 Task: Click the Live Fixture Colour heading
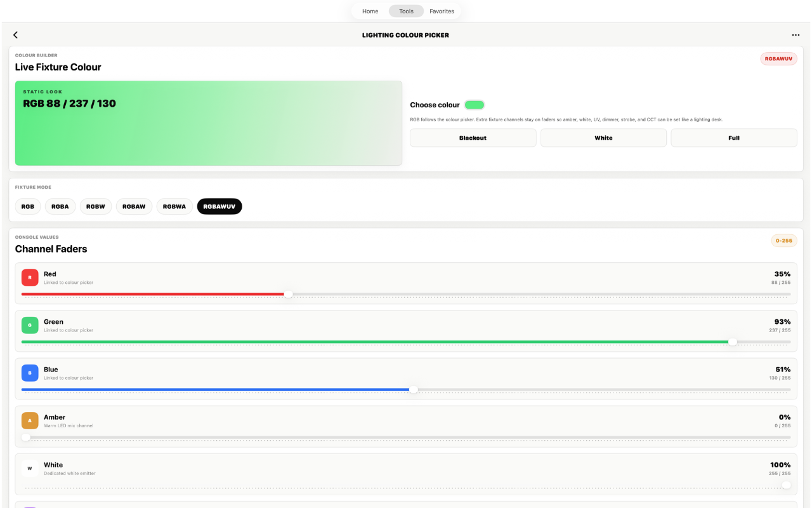pos(58,67)
